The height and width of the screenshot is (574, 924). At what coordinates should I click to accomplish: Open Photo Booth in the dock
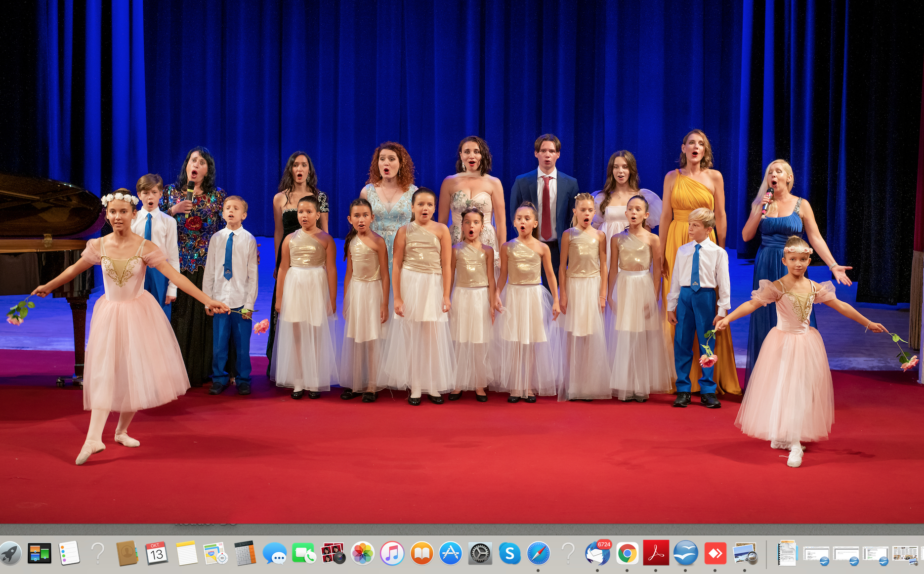pyautogui.click(x=333, y=553)
